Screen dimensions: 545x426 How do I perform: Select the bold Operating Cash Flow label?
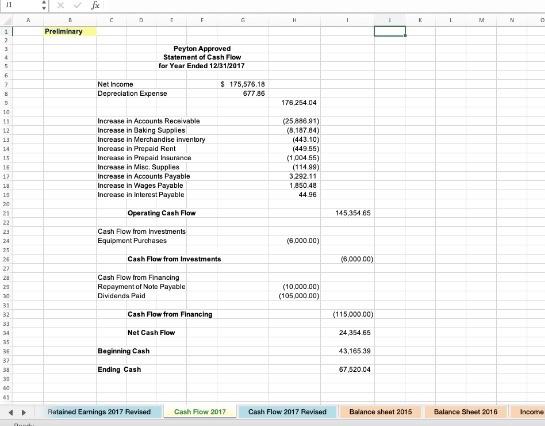(162, 213)
